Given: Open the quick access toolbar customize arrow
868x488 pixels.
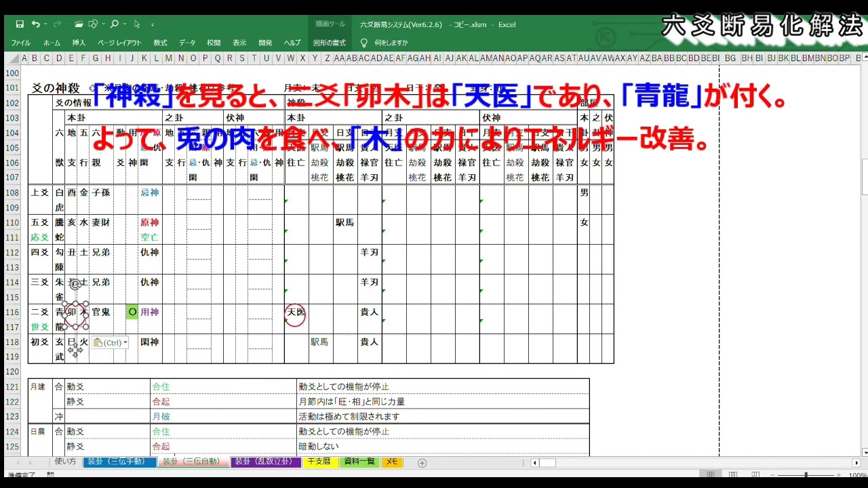Looking at the screenshot, I should coord(153,25).
